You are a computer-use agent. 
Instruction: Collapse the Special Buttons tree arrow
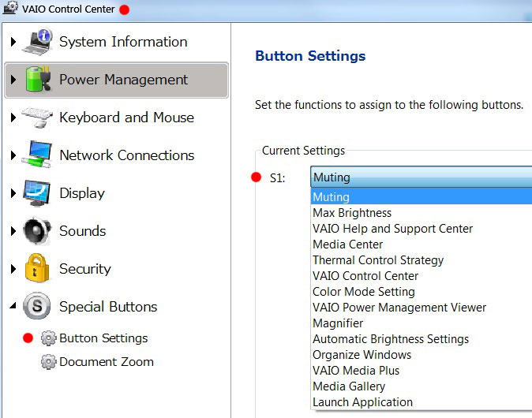pyautogui.click(x=13, y=307)
